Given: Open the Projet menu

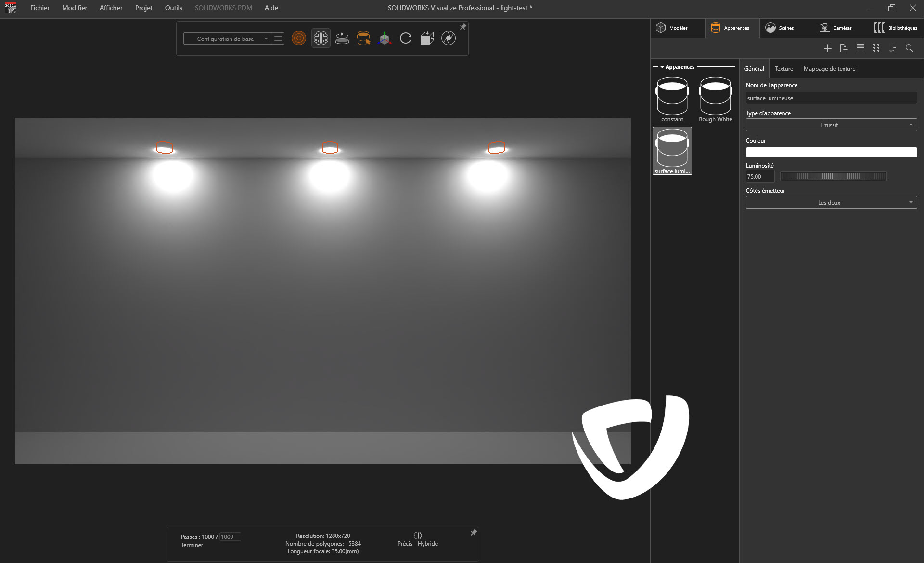Looking at the screenshot, I should click(x=144, y=8).
